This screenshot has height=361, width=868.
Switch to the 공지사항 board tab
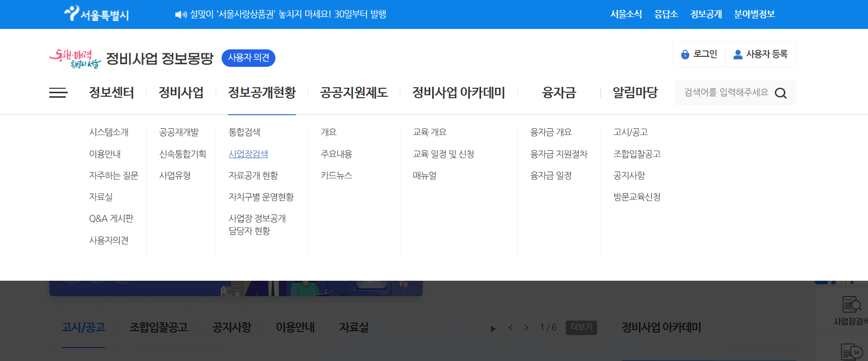(x=232, y=328)
